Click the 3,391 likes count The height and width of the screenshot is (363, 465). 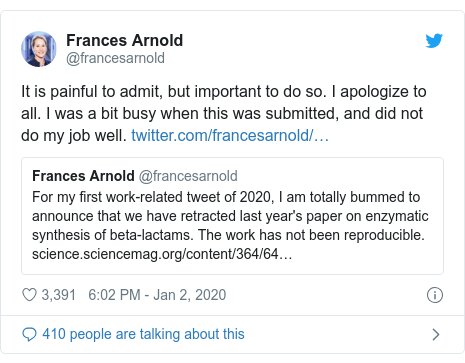pyautogui.click(x=58, y=295)
